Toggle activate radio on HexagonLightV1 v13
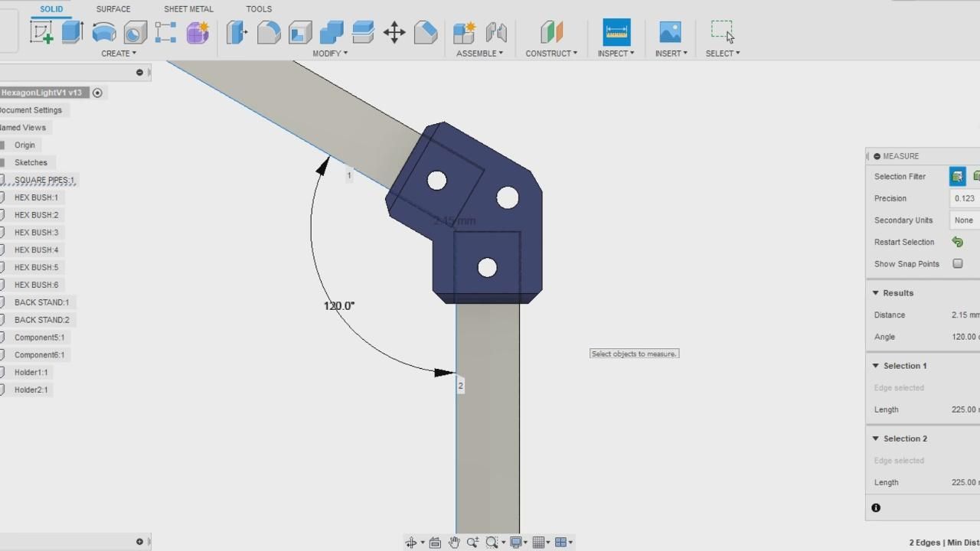The height and width of the screenshot is (551, 980). coord(97,93)
